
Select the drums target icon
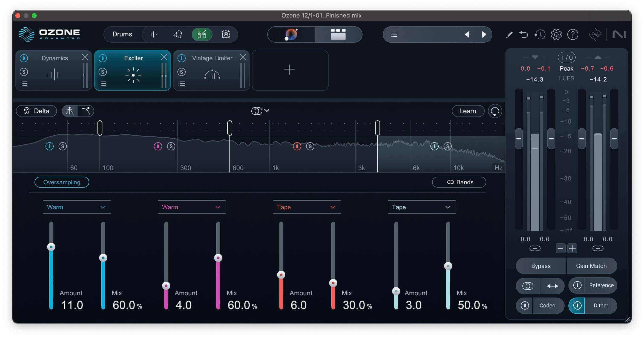pyautogui.click(x=202, y=34)
